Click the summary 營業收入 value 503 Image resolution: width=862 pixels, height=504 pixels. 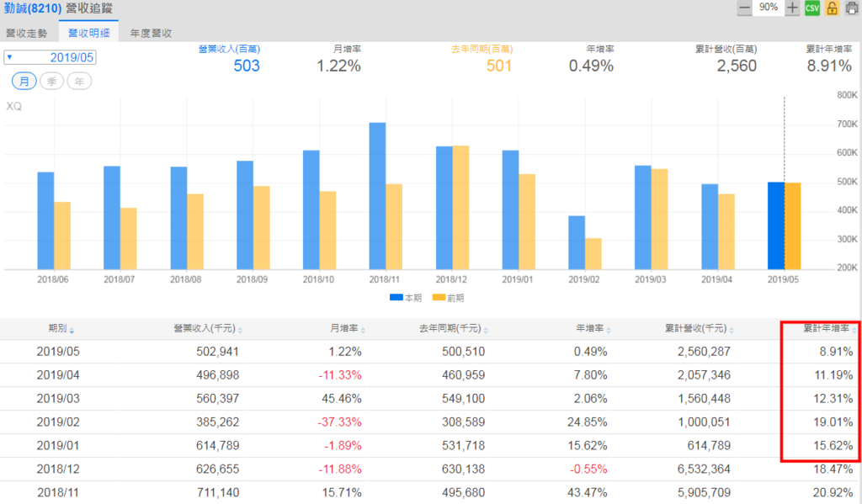click(247, 66)
